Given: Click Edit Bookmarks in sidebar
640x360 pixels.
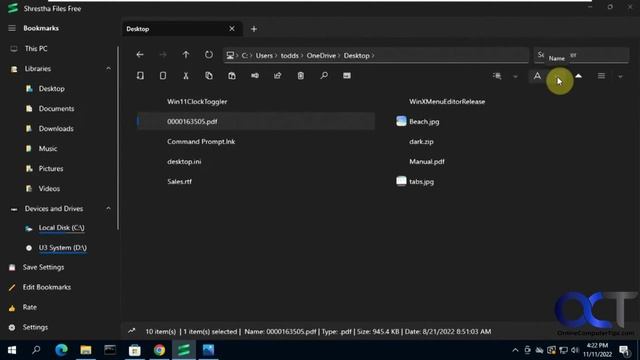Looking at the screenshot, I should click(47, 287).
